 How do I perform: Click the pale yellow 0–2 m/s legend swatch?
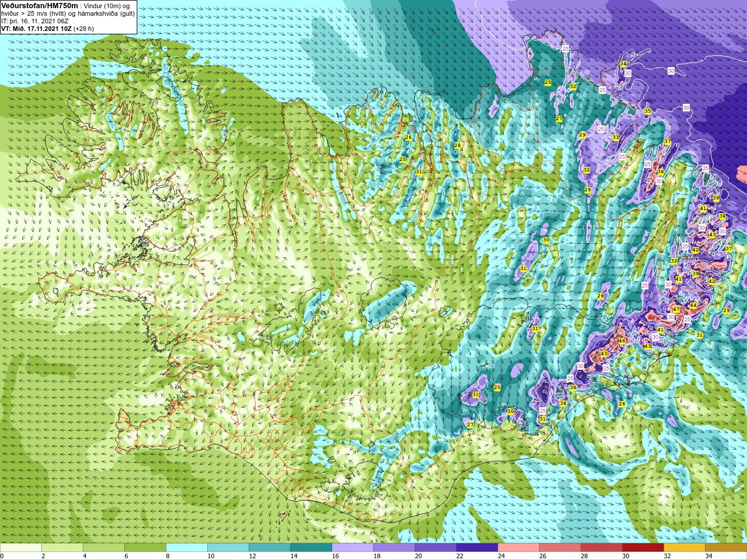click(x=21, y=548)
